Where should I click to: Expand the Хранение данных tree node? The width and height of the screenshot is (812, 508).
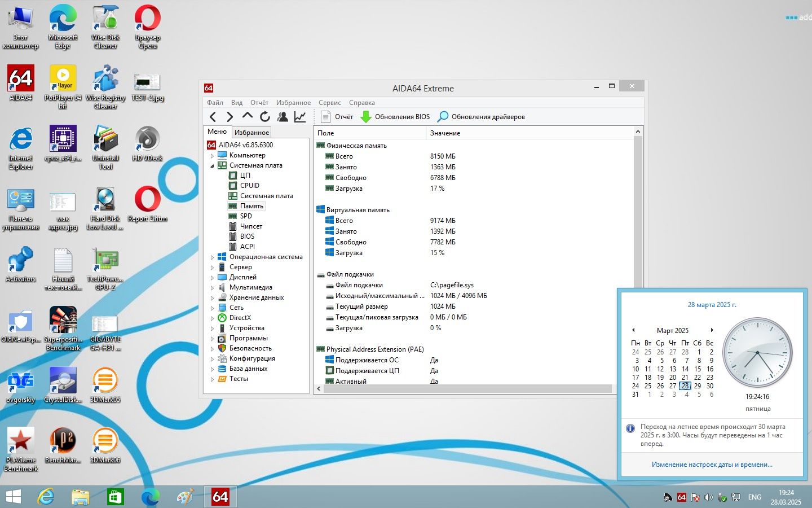pos(213,298)
